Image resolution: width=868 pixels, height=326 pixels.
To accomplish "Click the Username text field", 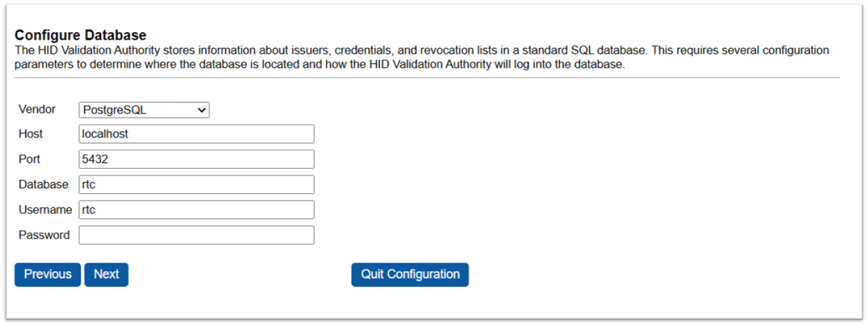I will click(196, 209).
